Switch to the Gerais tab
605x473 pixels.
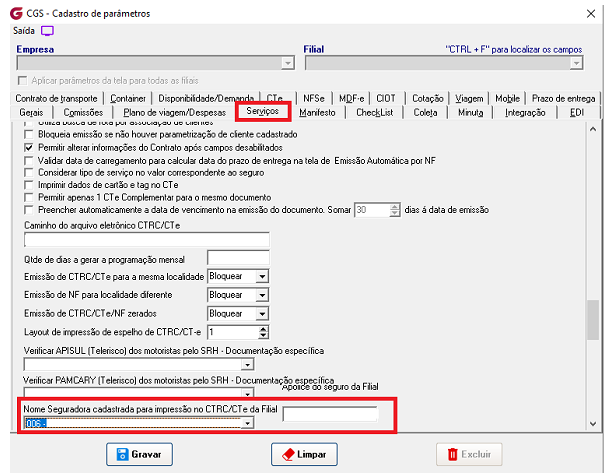31,113
